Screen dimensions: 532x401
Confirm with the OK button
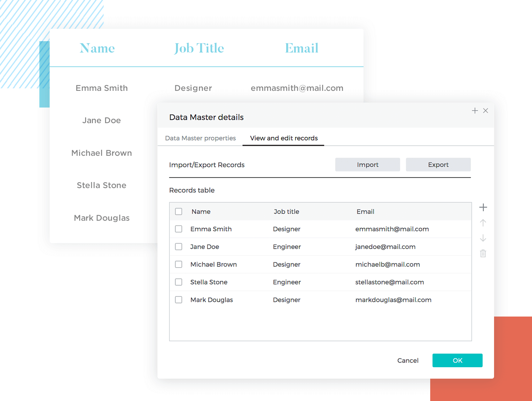(x=457, y=360)
